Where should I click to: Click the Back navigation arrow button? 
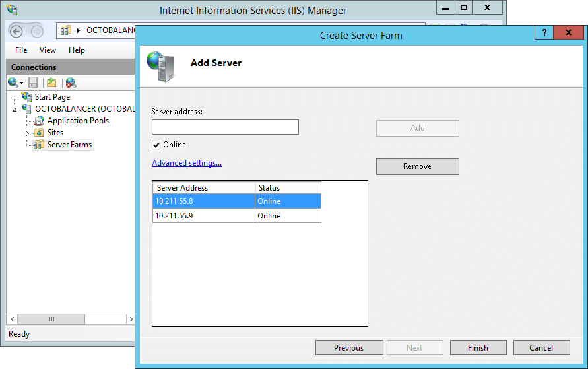pyautogui.click(x=16, y=31)
